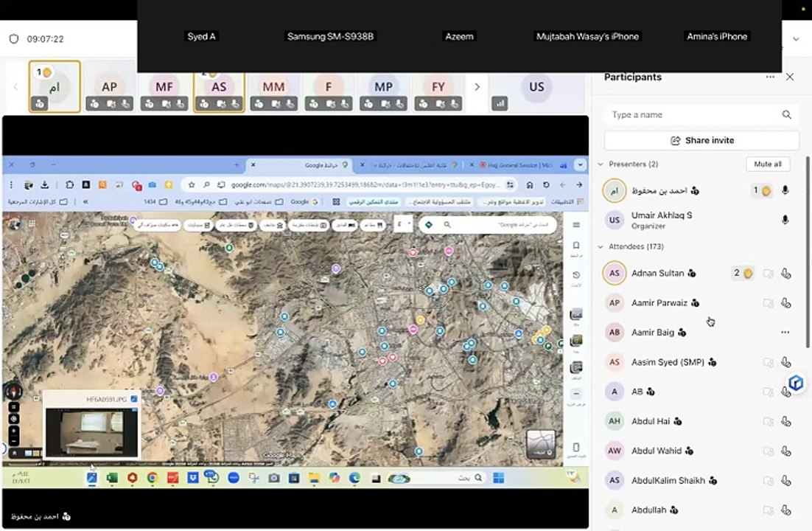Viewport: 812px width, 531px height.
Task: Open the Google bookmark in bookmarks bar
Action: pos(304,201)
